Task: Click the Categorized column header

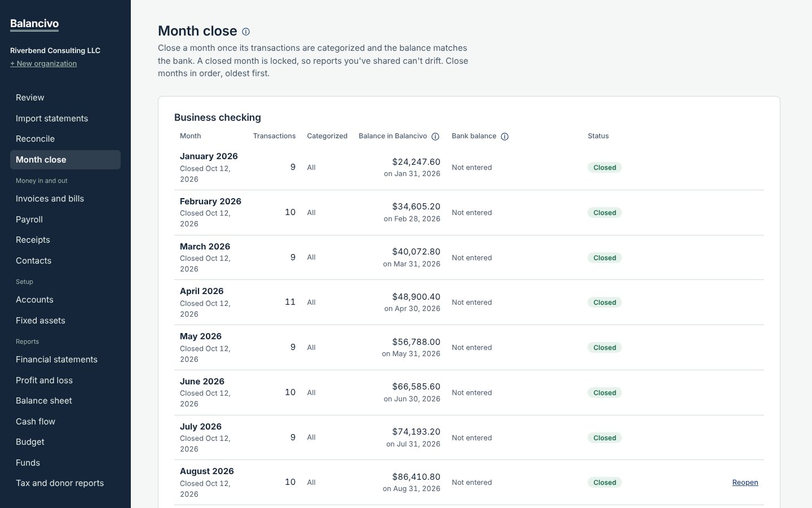Action: point(327,136)
